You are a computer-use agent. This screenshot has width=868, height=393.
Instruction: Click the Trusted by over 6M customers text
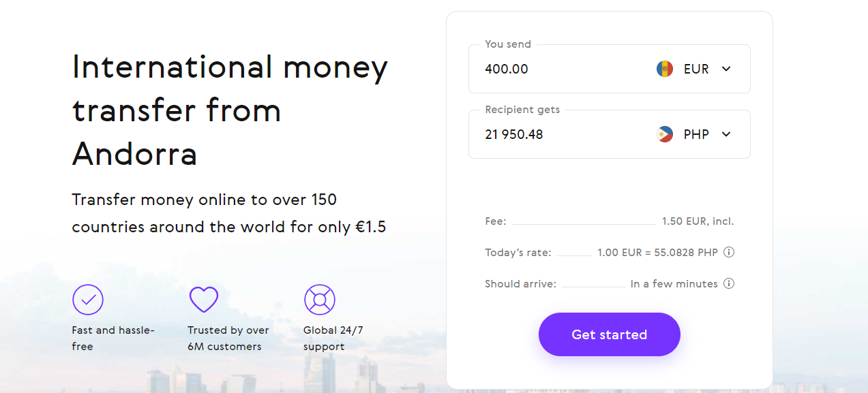tap(228, 339)
